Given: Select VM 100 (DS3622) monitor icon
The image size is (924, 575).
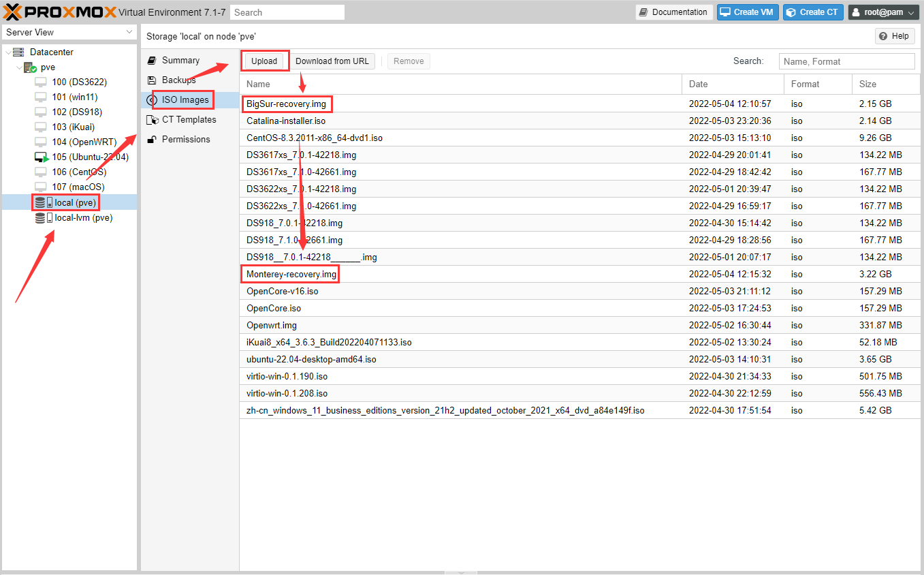Looking at the screenshot, I should pyautogui.click(x=41, y=82).
